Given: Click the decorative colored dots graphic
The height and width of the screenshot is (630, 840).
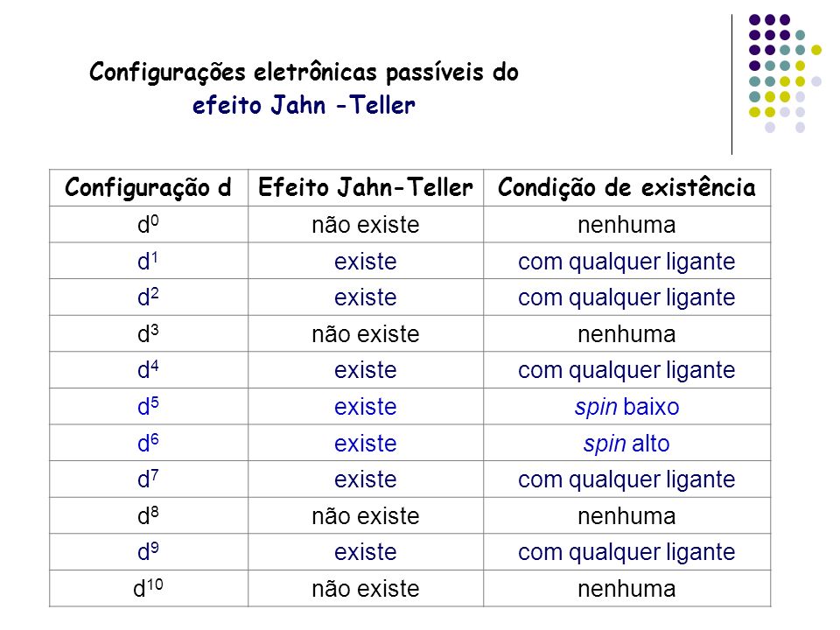Looking at the screenshot, I should (x=785, y=73).
